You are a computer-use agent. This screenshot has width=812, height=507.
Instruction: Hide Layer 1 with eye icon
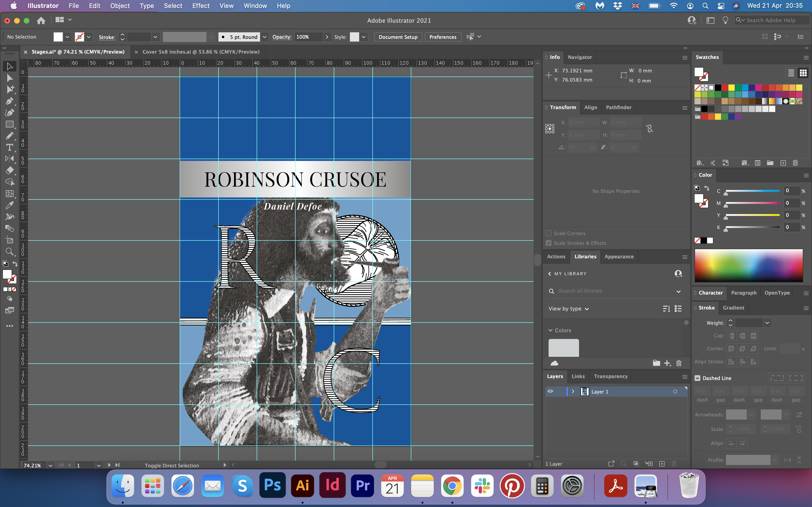tap(550, 391)
